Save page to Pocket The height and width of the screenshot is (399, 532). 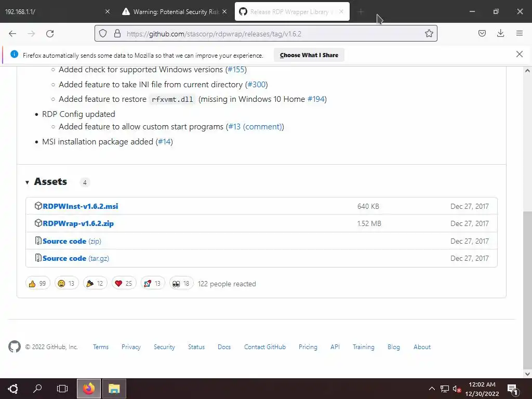pyautogui.click(x=482, y=33)
